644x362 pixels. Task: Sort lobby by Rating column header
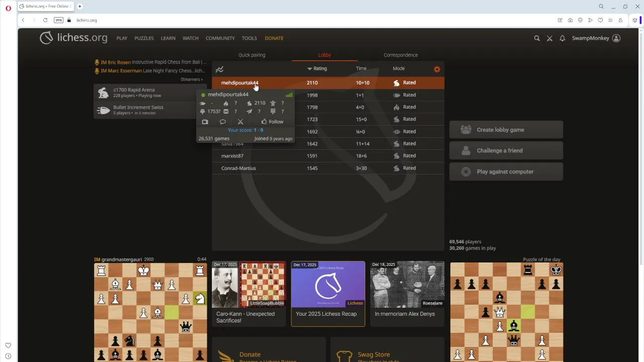point(317,68)
